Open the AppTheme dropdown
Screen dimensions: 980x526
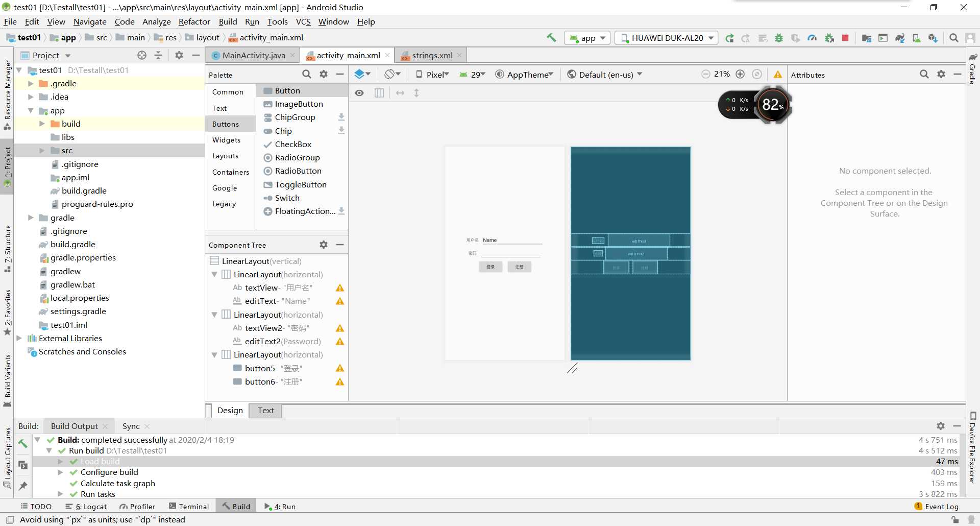pyautogui.click(x=524, y=75)
